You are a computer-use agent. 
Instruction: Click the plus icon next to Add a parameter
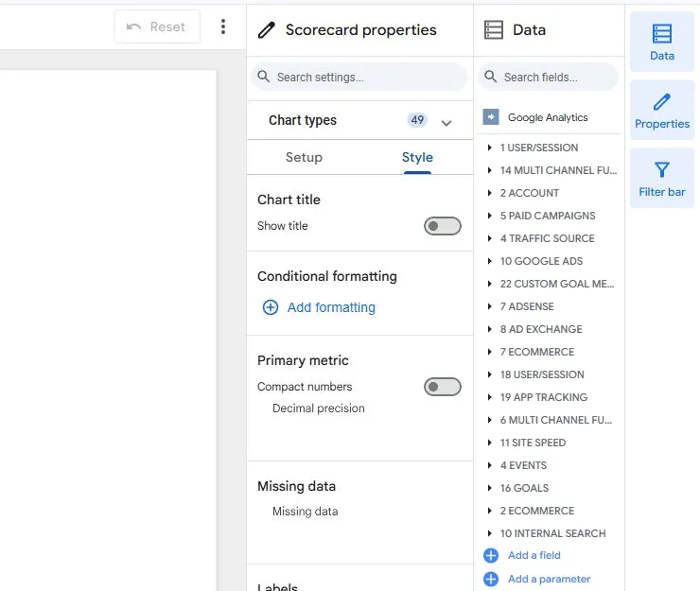coord(491,579)
